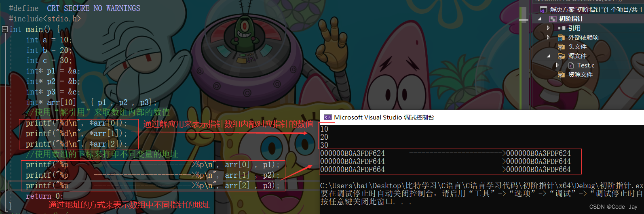Viewport: 644px width, 214px height.
Task: Click the 引用 references icon
Action: tap(562, 28)
